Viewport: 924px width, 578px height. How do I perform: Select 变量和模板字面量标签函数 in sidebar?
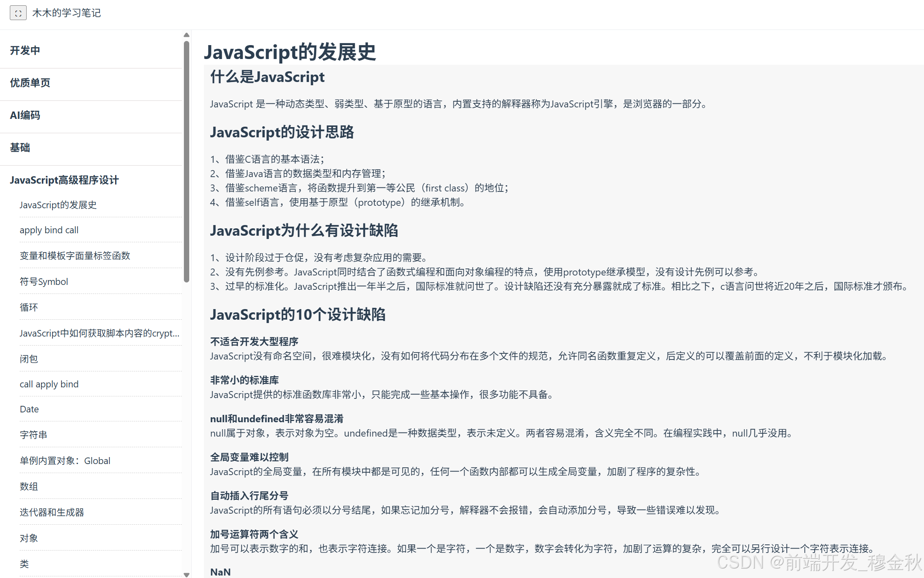pyautogui.click(x=75, y=256)
